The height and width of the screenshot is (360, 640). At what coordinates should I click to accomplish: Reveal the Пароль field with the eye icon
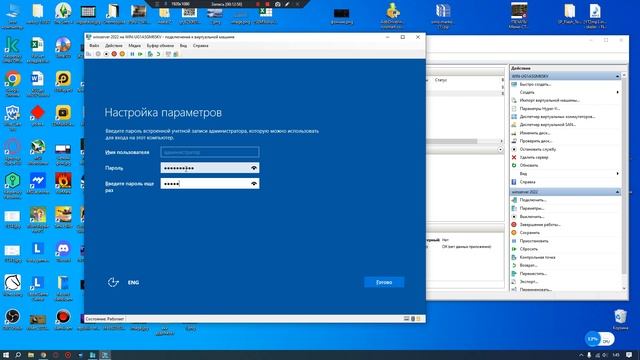[254, 168]
